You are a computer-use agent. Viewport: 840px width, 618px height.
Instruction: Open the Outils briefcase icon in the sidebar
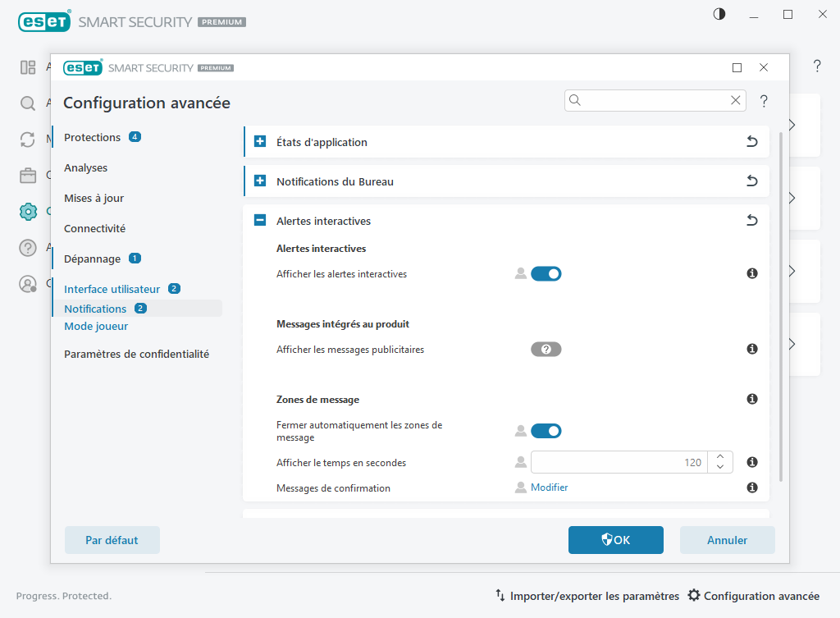(28, 175)
